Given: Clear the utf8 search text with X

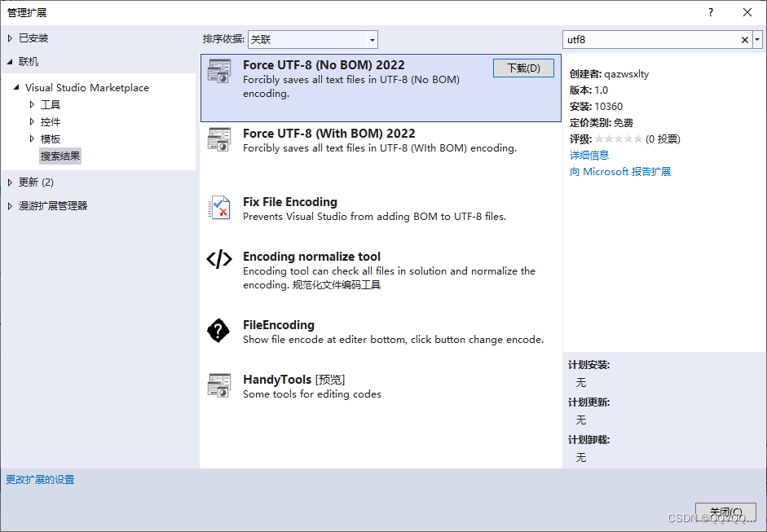Looking at the screenshot, I should (x=744, y=40).
